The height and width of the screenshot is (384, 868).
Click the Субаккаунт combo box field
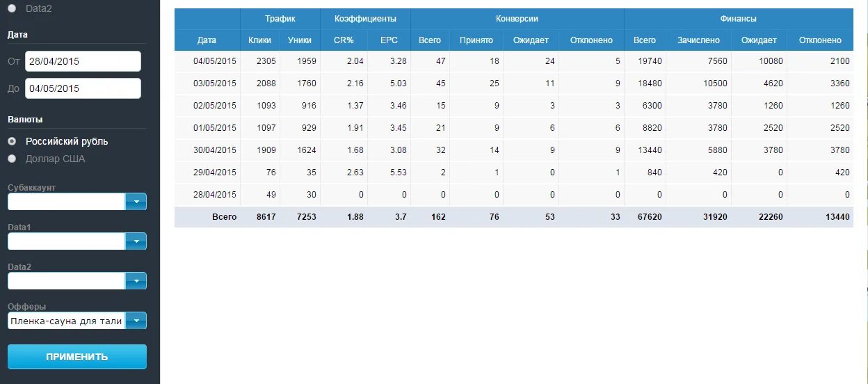[66, 202]
